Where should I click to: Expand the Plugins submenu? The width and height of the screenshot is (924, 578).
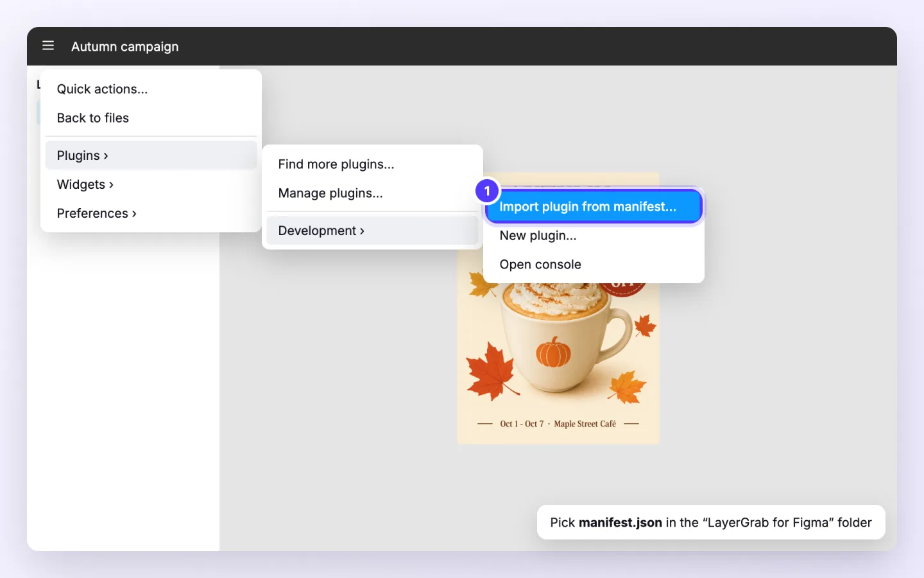tap(151, 155)
